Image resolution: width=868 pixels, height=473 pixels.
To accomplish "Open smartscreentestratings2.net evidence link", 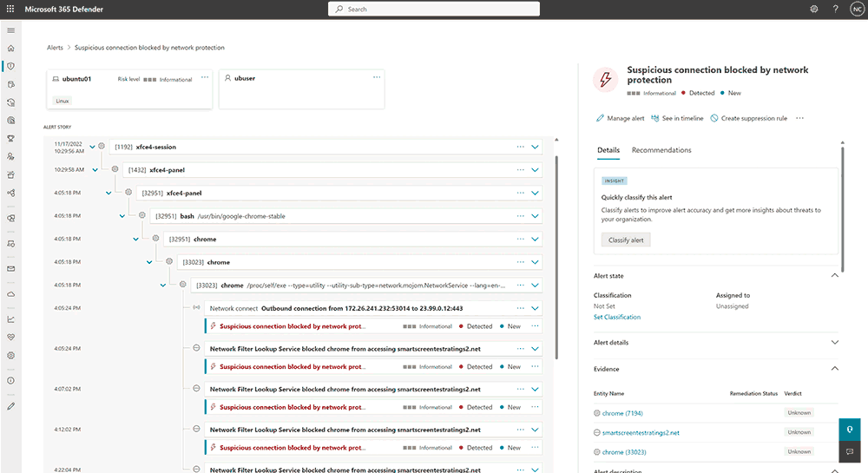I will tap(641, 432).
